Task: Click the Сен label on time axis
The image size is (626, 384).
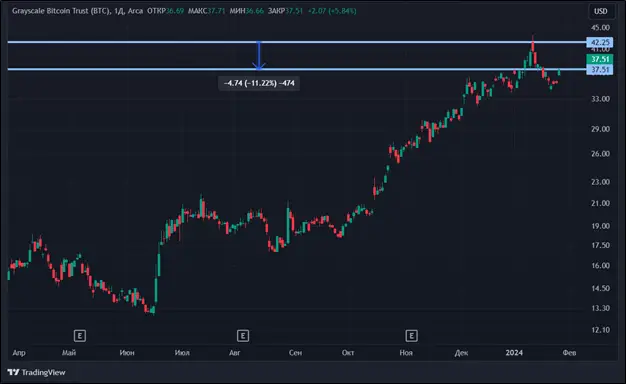Action: (x=295, y=353)
